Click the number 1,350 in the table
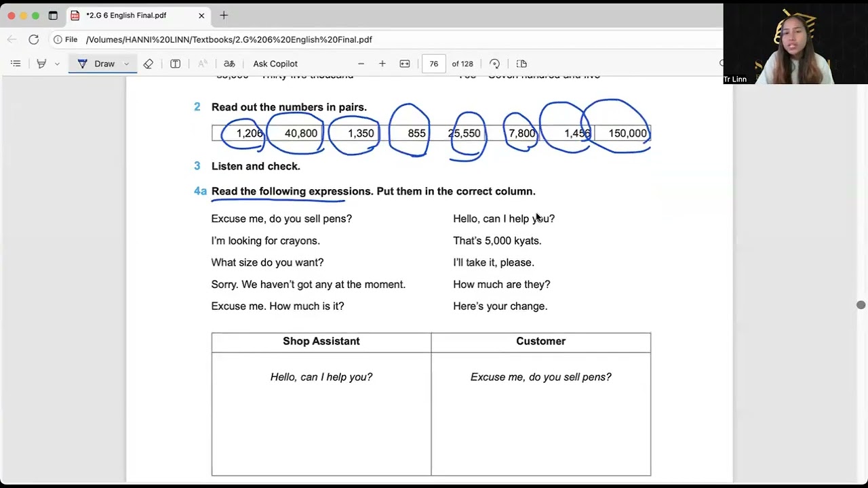Viewport: 868px width, 488px height. point(361,134)
